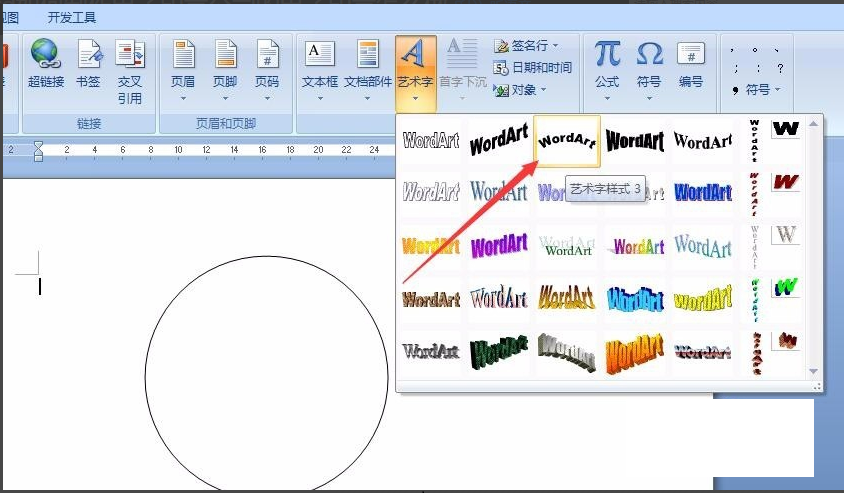Choose the light blue serif WordArt style
Screen dimensions: 844x499
tap(702, 246)
